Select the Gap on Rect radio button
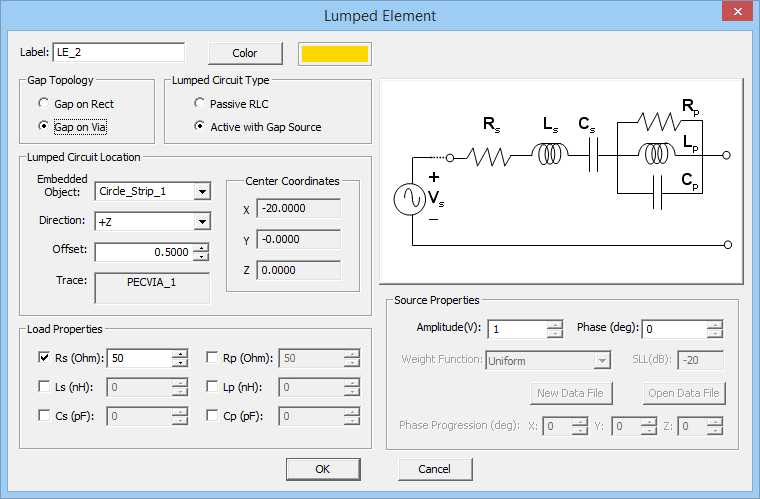The width and height of the screenshot is (760, 499). [43, 103]
